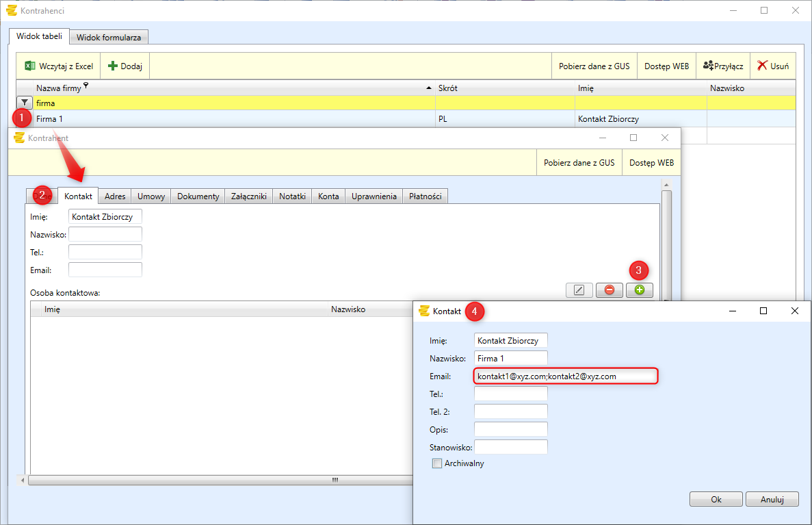
Task: Switch to Widok formularza tab
Action: 109,37
